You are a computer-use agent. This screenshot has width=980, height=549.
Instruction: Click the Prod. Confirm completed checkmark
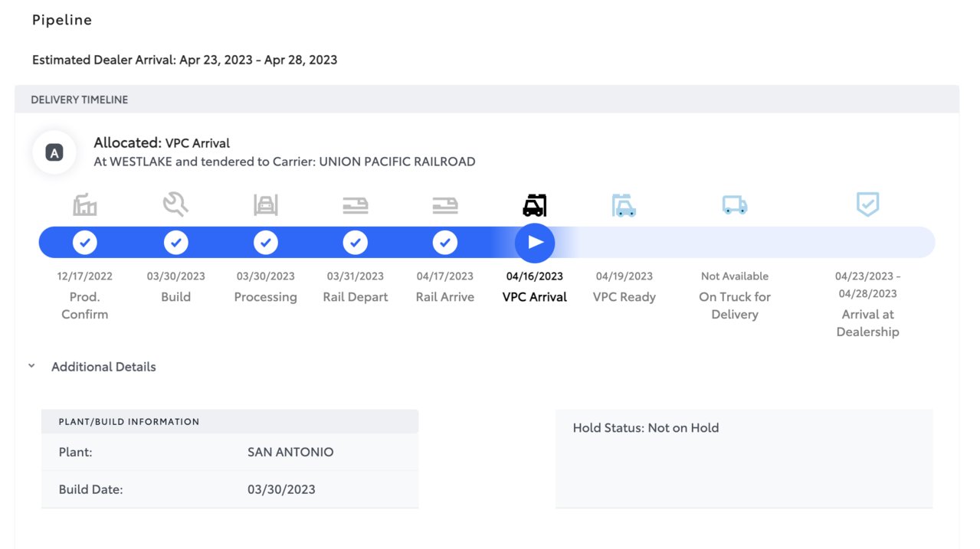click(85, 243)
